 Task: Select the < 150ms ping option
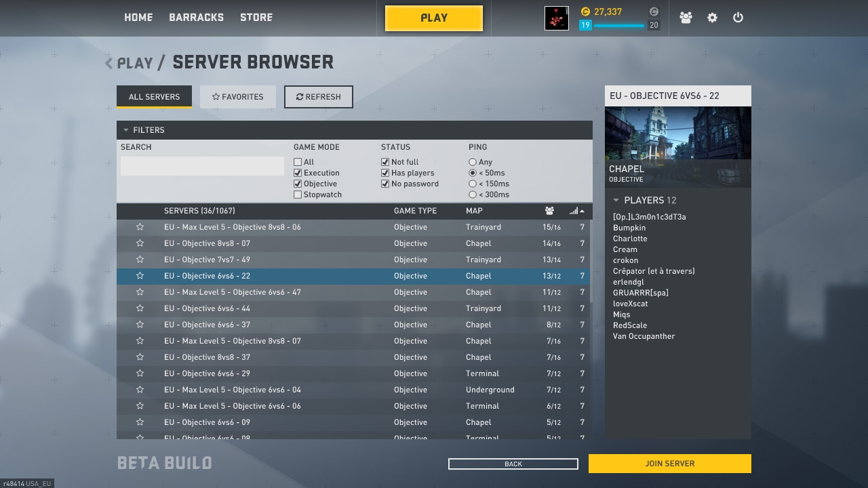[x=473, y=184]
